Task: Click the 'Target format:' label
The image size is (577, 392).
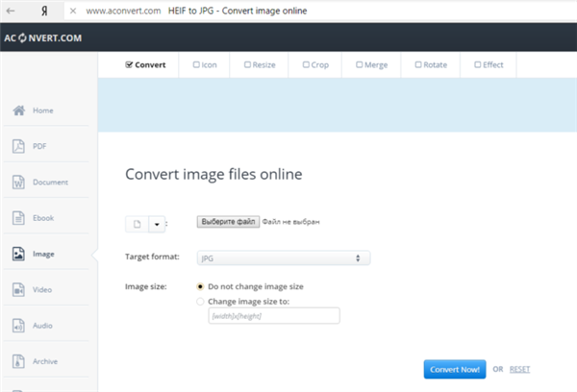Action: (152, 257)
